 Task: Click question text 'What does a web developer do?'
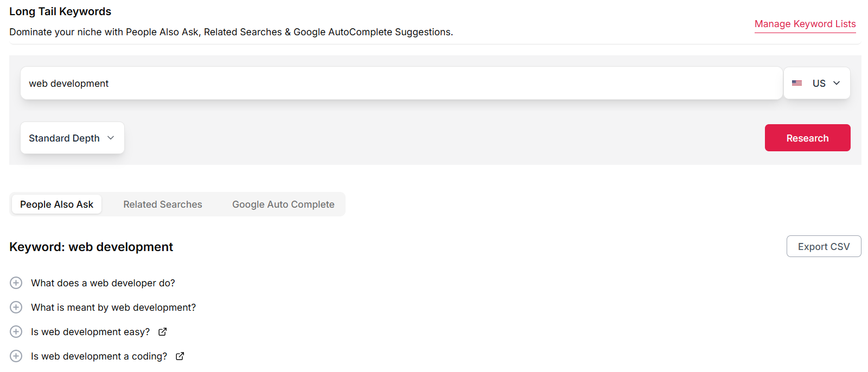103,283
